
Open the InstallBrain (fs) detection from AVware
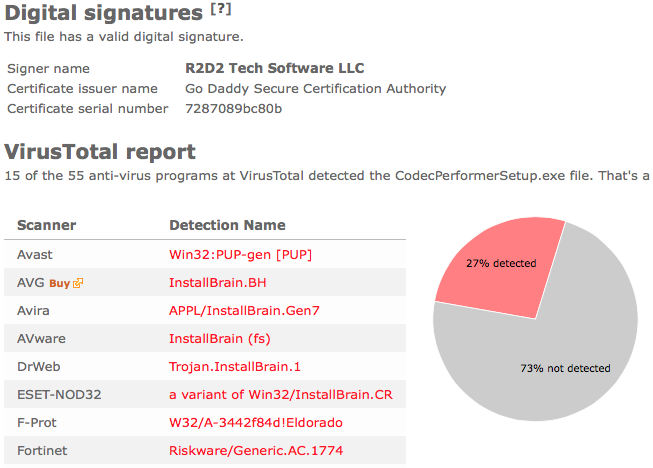click(x=219, y=339)
